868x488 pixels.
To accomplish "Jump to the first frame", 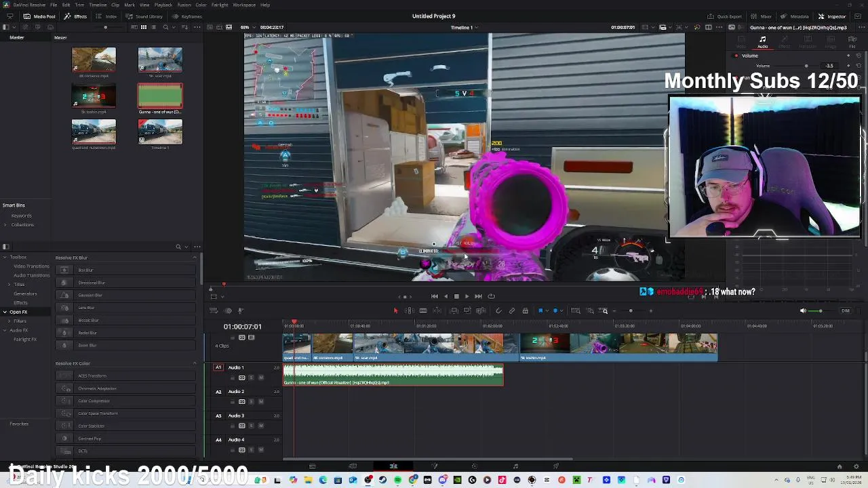I will tap(435, 296).
